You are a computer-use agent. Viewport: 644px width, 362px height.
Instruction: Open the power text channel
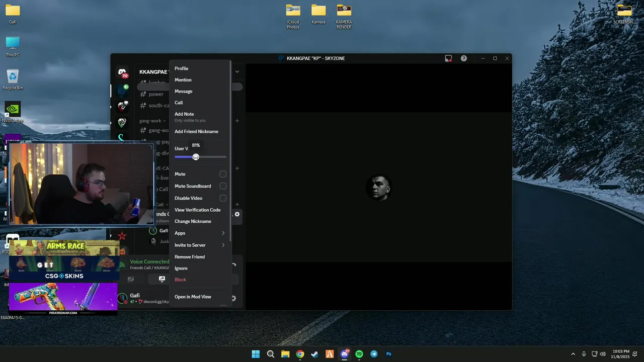pos(155,94)
